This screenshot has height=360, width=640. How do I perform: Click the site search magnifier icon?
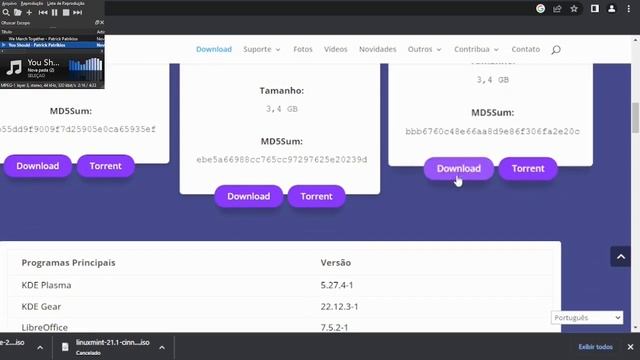556,50
